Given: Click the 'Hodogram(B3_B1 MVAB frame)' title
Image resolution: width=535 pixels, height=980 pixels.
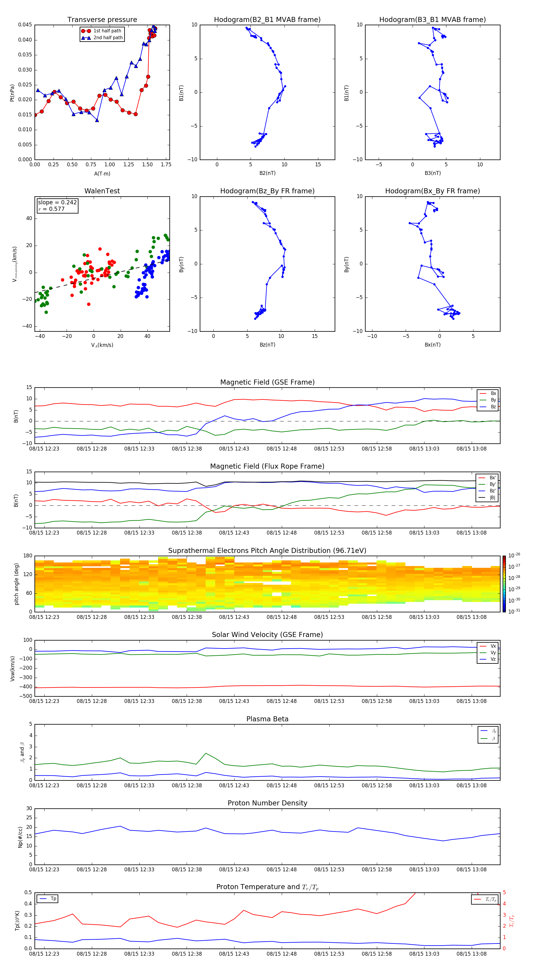Looking at the screenshot, I should click(432, 20).
